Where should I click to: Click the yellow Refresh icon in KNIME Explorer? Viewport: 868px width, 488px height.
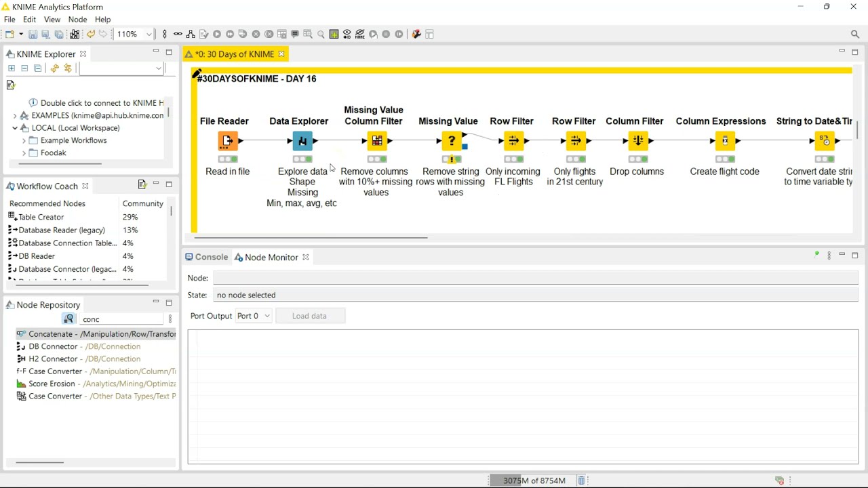pos(55,68)
